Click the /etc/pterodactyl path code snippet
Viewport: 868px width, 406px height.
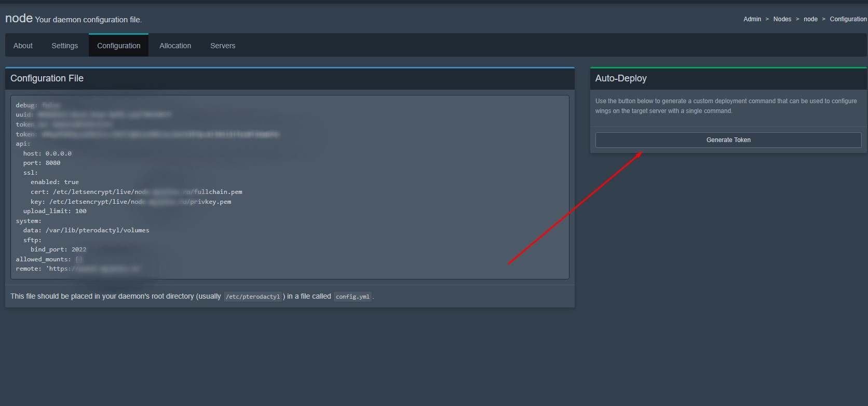point(253,297)
